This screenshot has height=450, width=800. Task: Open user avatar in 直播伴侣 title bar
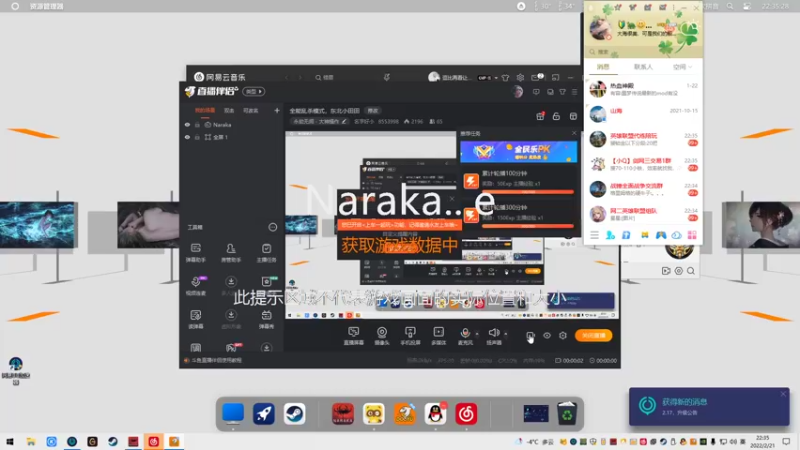[x=517, y=92]
